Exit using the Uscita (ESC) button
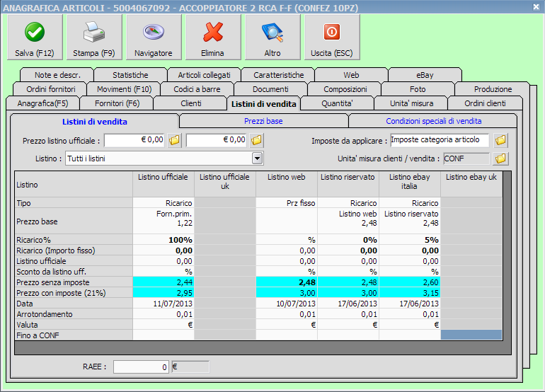This screenshot has height=392, width=545. click(x=331, y=38)
